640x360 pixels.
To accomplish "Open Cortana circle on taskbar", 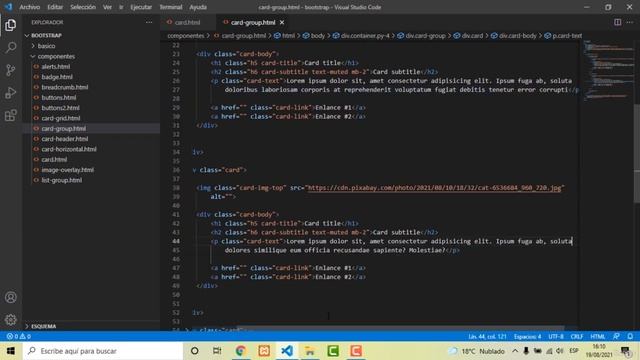I will coord(195,351).
